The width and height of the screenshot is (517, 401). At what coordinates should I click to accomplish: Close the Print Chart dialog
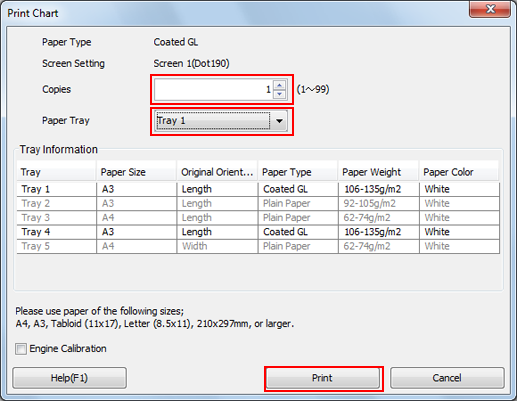490,9
